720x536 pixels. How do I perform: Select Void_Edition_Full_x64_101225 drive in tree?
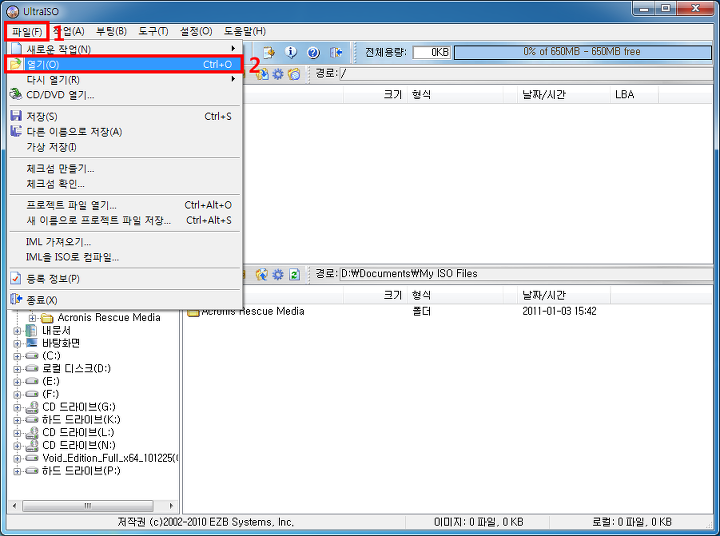tap(110, 458)
